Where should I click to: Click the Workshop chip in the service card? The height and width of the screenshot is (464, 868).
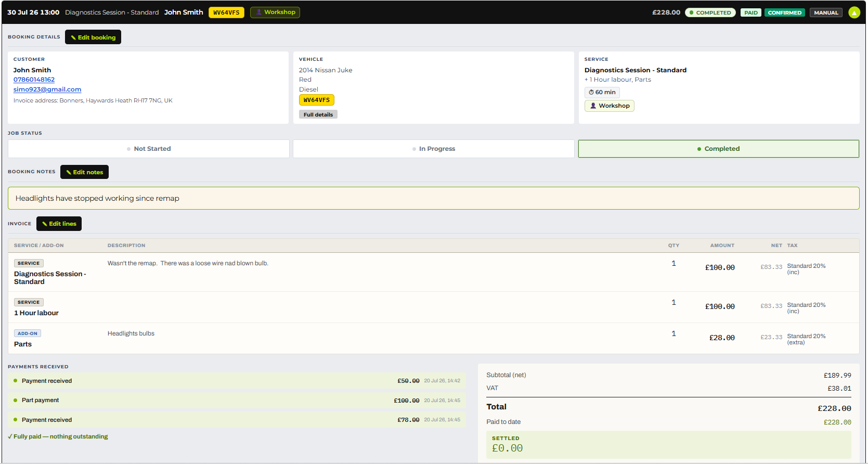pos(610,106)
